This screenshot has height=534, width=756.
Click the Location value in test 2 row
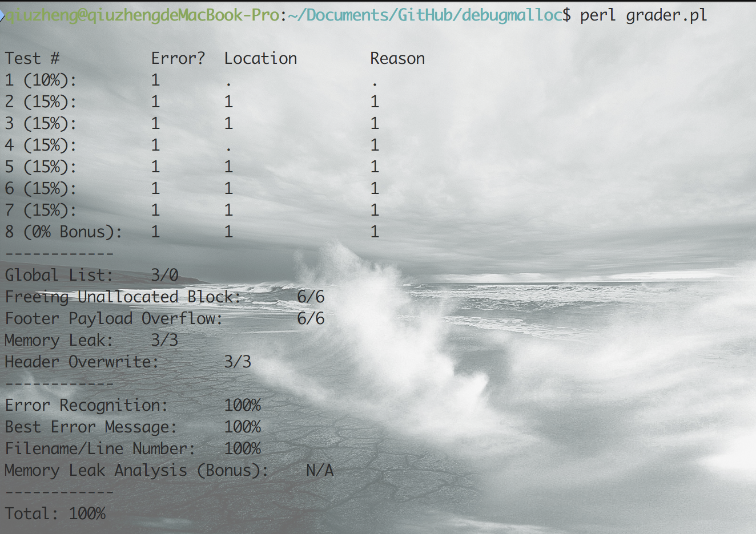click(228, 102)
